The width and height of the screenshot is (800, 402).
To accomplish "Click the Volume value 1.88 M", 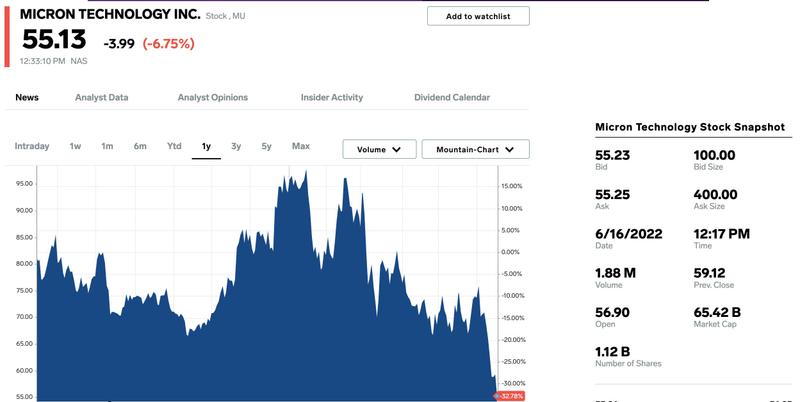I will (615, 273).
